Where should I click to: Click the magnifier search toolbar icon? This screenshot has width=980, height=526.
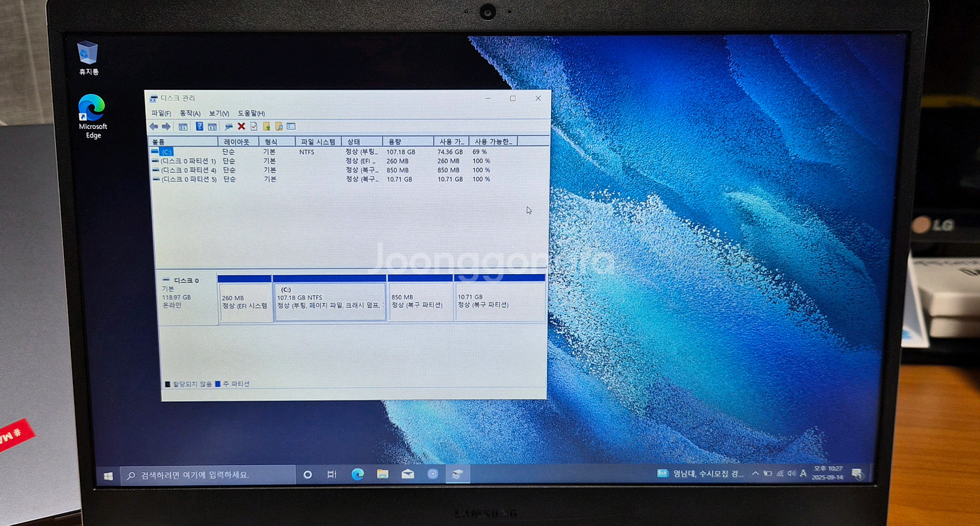tap(279, 126)
